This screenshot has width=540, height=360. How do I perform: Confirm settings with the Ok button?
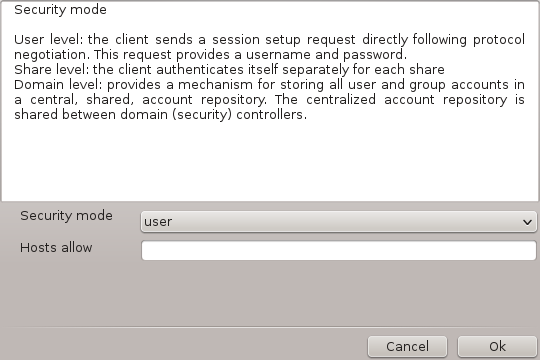pyautogui.click(x=497, y=347)
